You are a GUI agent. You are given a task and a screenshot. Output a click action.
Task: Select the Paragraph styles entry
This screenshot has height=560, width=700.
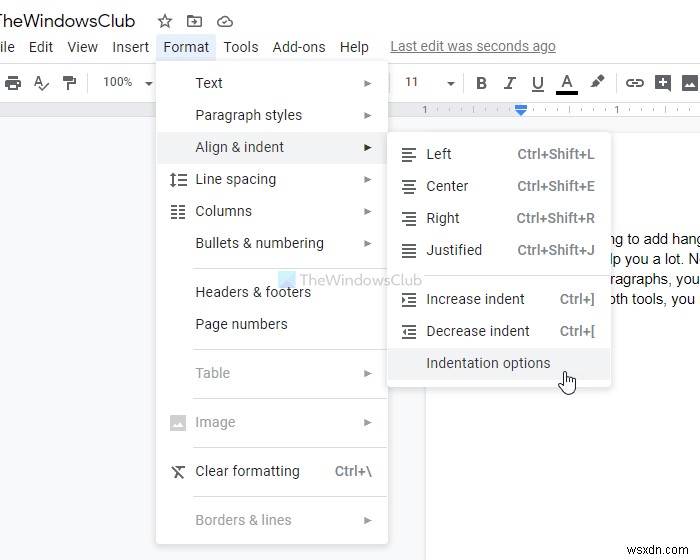coord(272,116)
